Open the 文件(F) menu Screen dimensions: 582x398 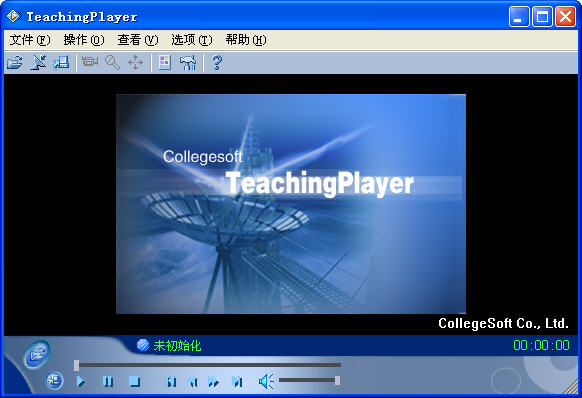coord(30,40)
